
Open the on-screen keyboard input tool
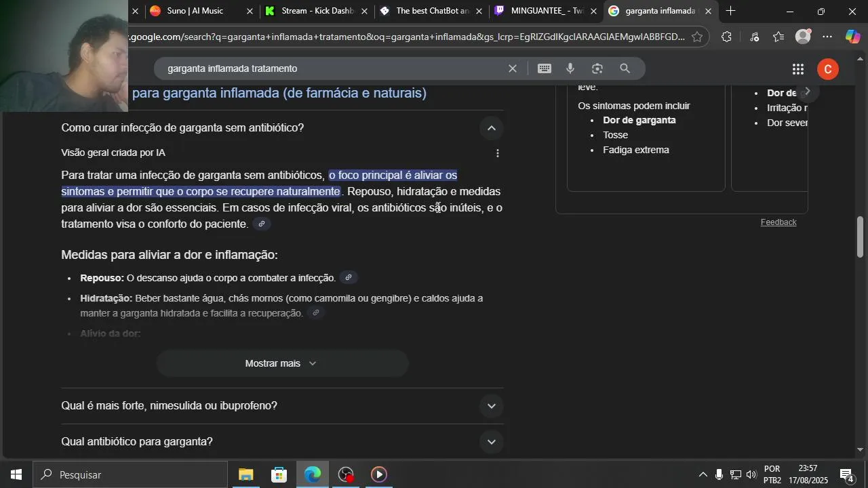pyautogui.click(x=545, y=68)
